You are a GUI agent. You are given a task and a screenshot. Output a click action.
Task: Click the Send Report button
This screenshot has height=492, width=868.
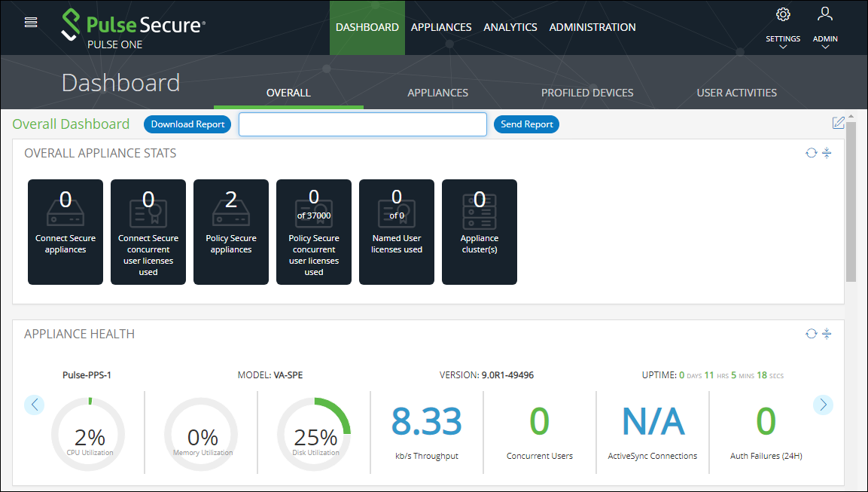[x=526, y=124]
